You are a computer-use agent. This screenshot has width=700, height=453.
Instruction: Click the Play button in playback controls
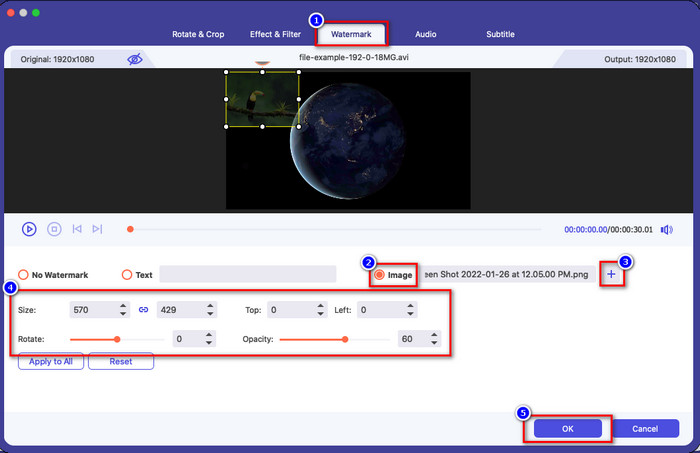29,229
